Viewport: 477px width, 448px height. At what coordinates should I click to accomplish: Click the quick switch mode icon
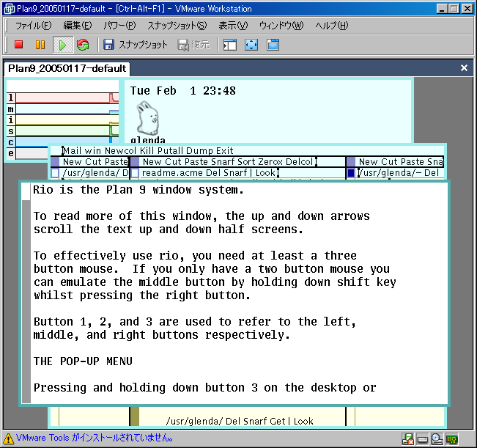coord(273,45)
